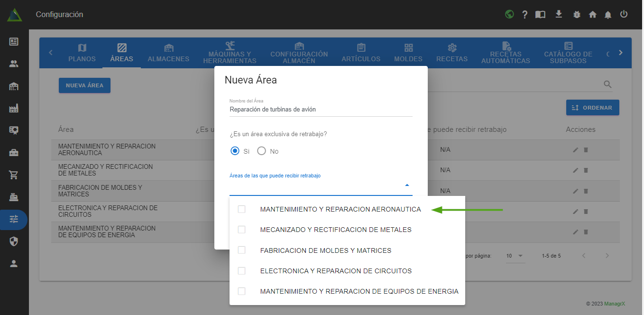Select the 'No' radio button
Viewport: 644px width, 315px height.
(261, 151)
